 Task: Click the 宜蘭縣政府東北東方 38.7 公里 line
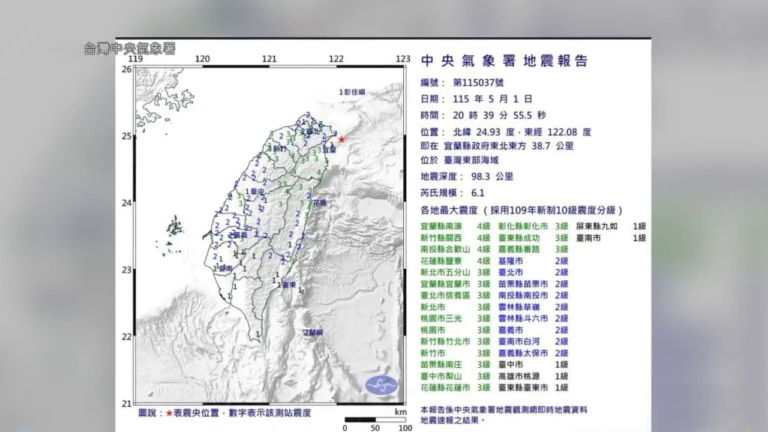497,146
